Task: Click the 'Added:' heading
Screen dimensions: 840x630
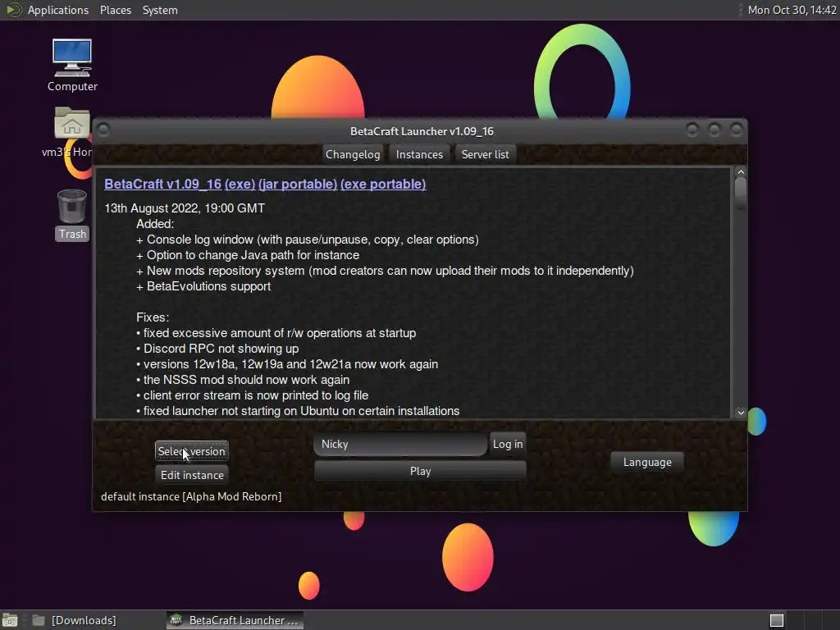Action: [155, 224]
